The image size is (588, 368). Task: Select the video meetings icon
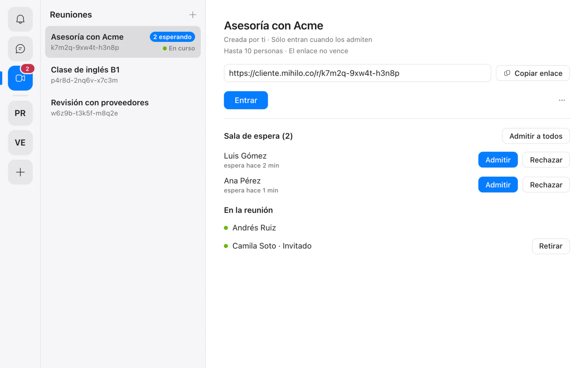pyautogui.click(x=20, y=78)
